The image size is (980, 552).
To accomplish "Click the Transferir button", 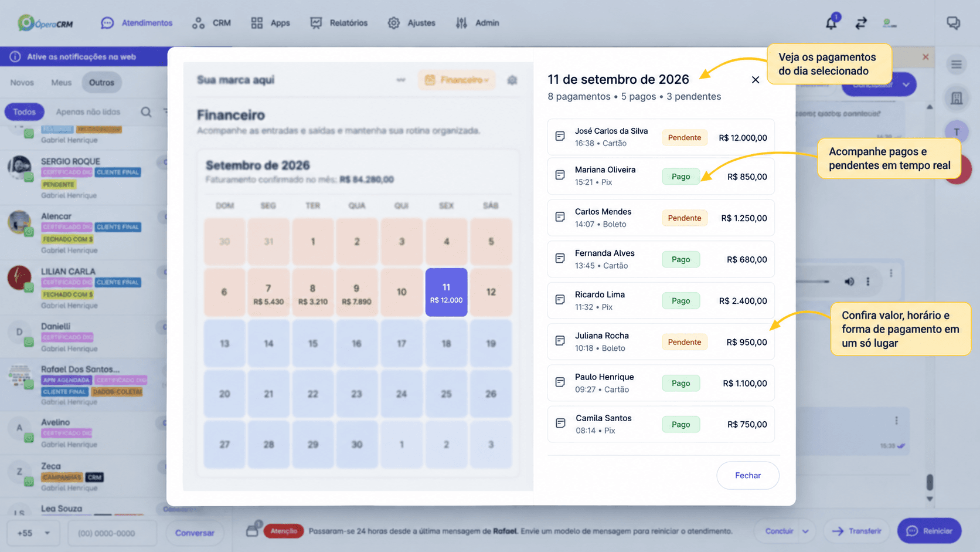I will tap(856, 531).
